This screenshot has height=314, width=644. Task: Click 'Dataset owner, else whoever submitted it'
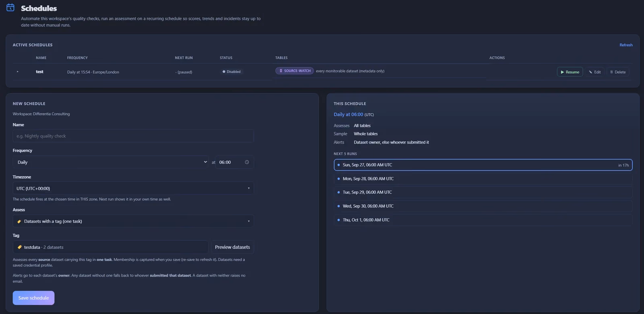[x=391, y=142]
